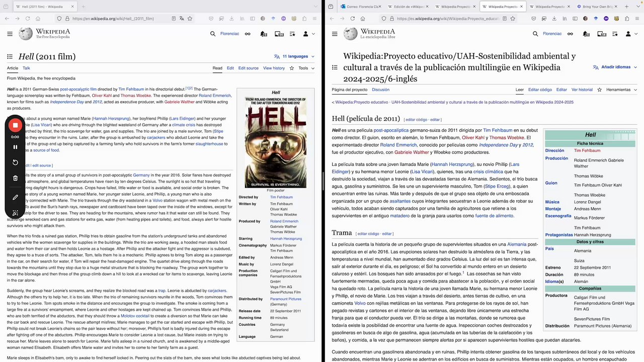Image resolution: width=644 pixels, height=362 pixels.
Task: Expand the Herramientas menu
Action: 621,89
